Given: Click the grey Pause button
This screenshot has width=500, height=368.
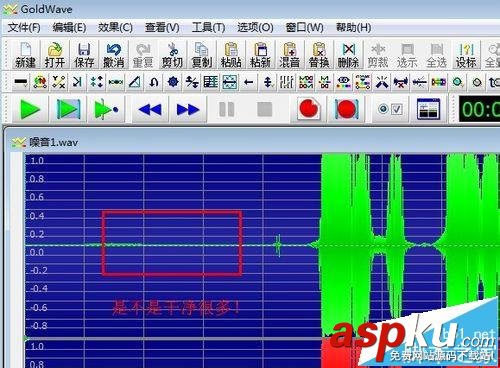Looking at the screenshot, I should tap(227, 109).
